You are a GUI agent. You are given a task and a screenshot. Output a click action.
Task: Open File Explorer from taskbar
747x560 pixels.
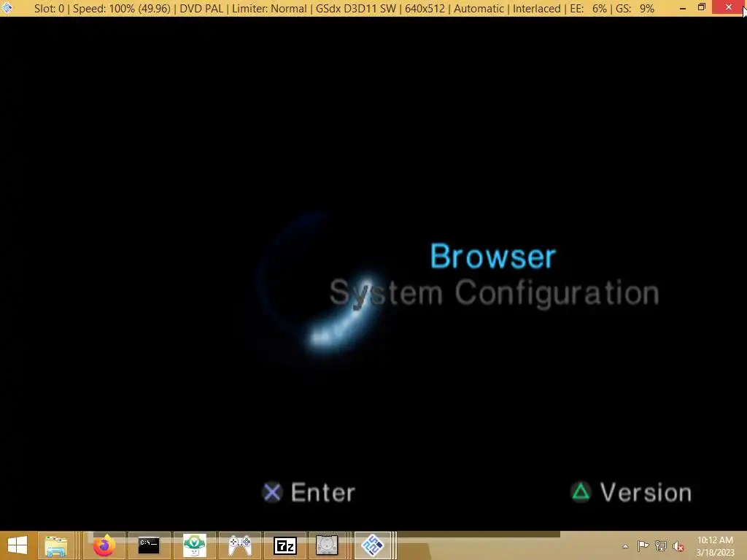pyautogui.click(x=56, y=545)
